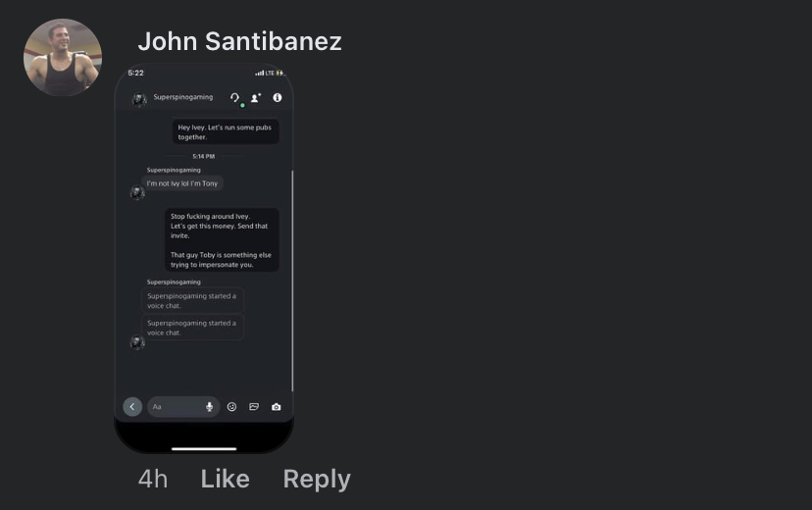Open the John Santibanez commenter name link
Screen dimensions: 812x510
[239, 41]
